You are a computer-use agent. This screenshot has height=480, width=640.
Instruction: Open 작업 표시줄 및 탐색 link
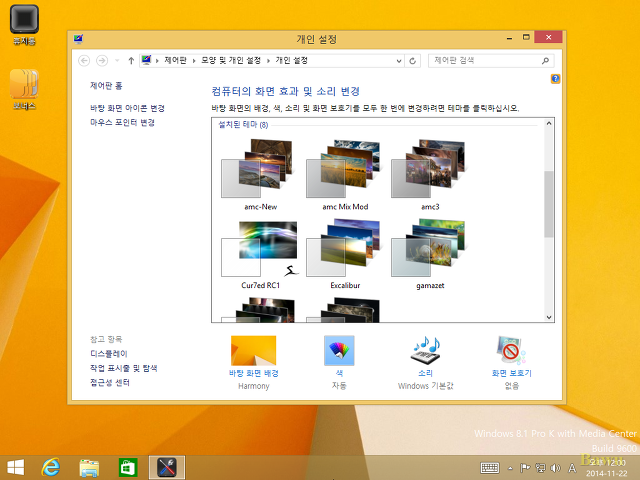124,368
